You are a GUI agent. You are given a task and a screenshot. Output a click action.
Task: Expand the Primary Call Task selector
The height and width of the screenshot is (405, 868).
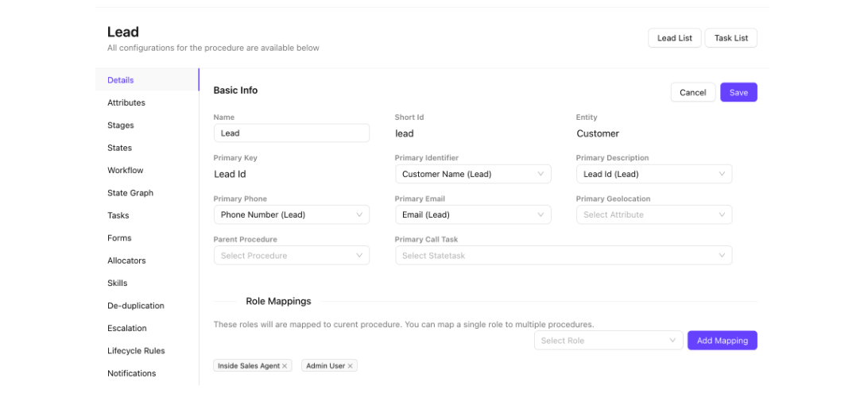[563, 256]
